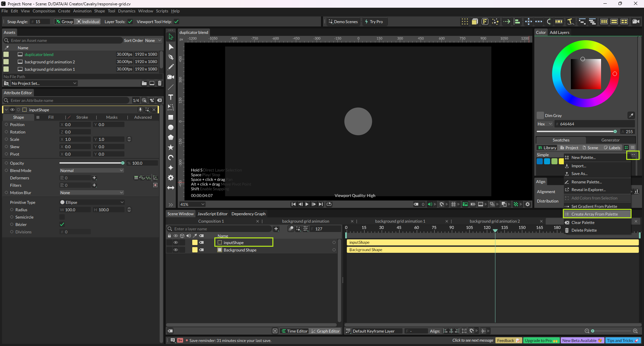Toggle the Bézier checkbox
Screen dimensions: 644x346
(62, 224)
